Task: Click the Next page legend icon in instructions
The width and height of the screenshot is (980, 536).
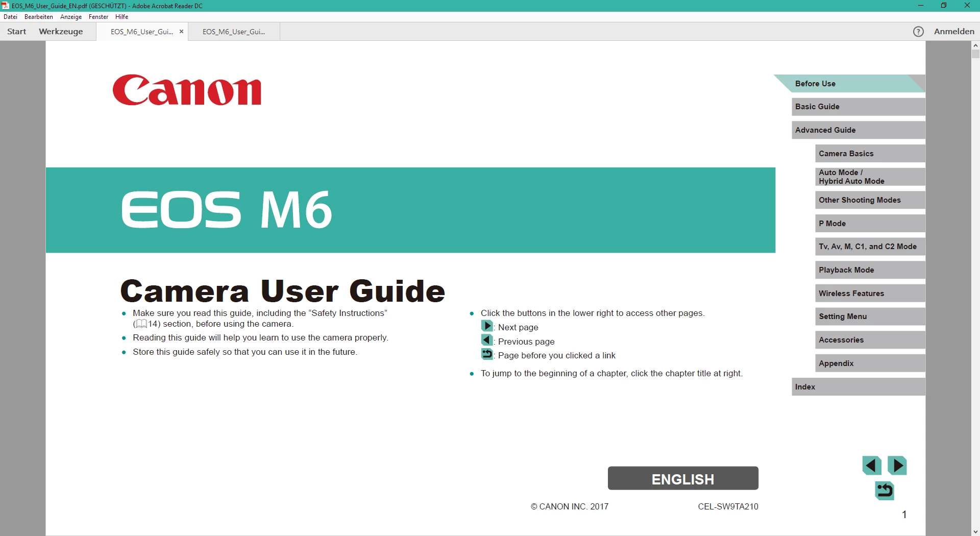Action: (487, 326)
